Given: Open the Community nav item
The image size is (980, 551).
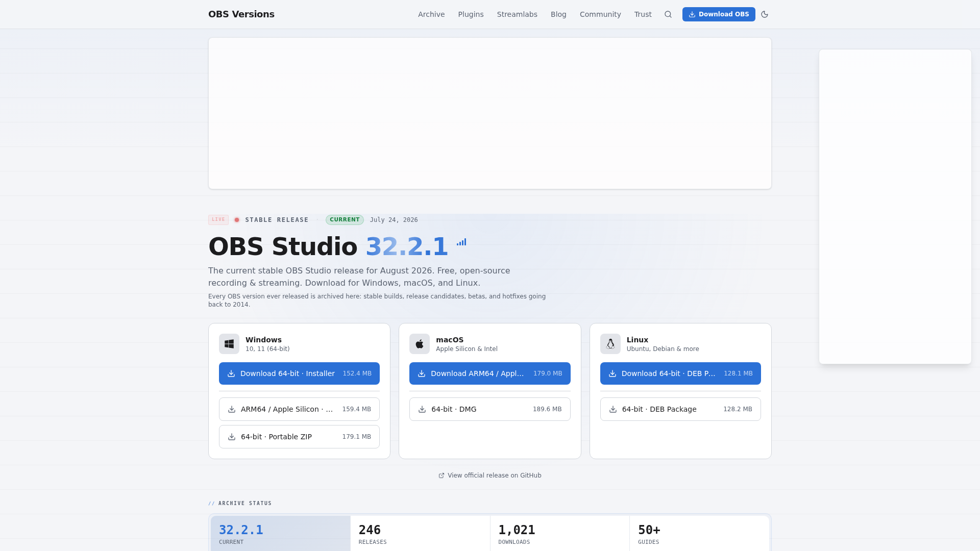Looking at the screenshot, I should click(600, 14).
